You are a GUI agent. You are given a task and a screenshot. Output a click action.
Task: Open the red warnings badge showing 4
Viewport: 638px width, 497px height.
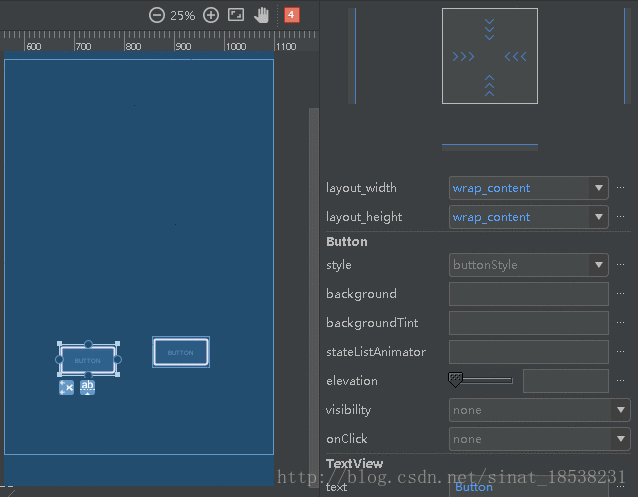coord(291,15)
